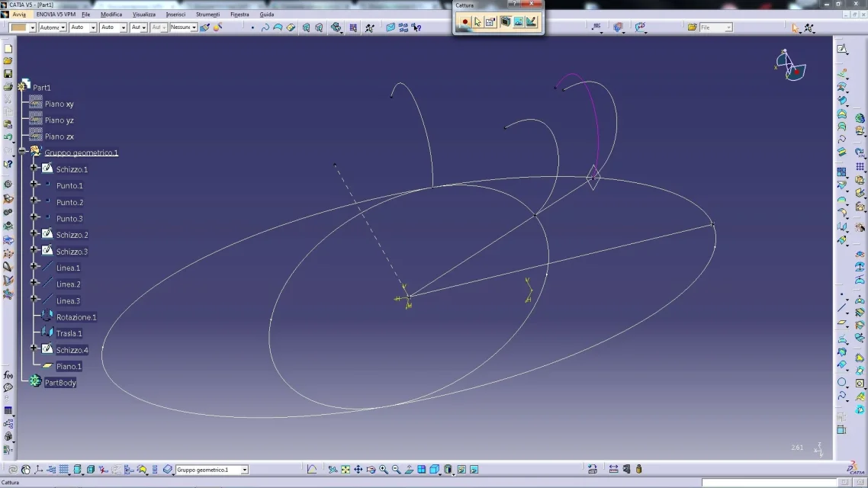Click the Rotate view icon
The height and width of the screenshot is (488, 868).
pos(371,469)
